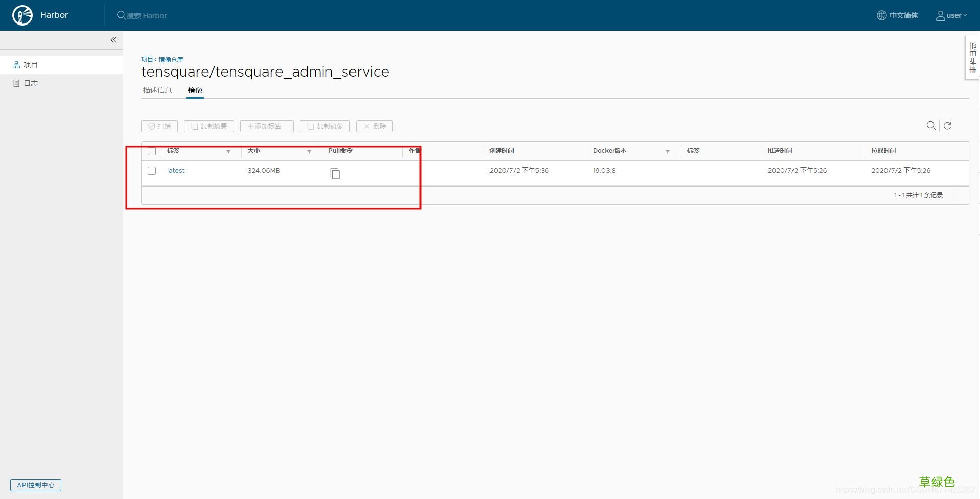Copy the pull command for latest
The height and width of the screenshot is (499, 980).
[x=335, y=174]
